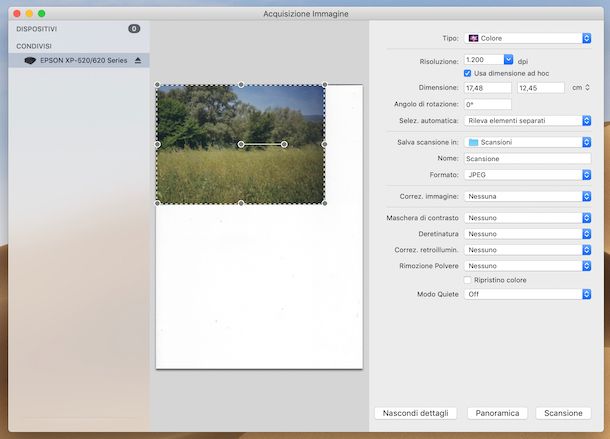The width and height of the screenshot is (610, 439).
Task: Open the Rimozione Polvere dropdown
Action: [x=528, y=266]
